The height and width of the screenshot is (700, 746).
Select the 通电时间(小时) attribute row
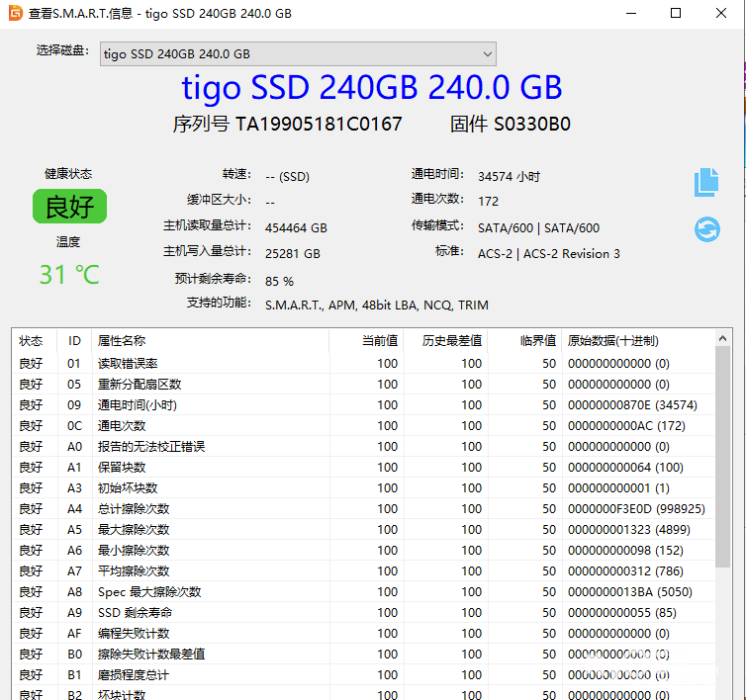(x=137, y=404)
